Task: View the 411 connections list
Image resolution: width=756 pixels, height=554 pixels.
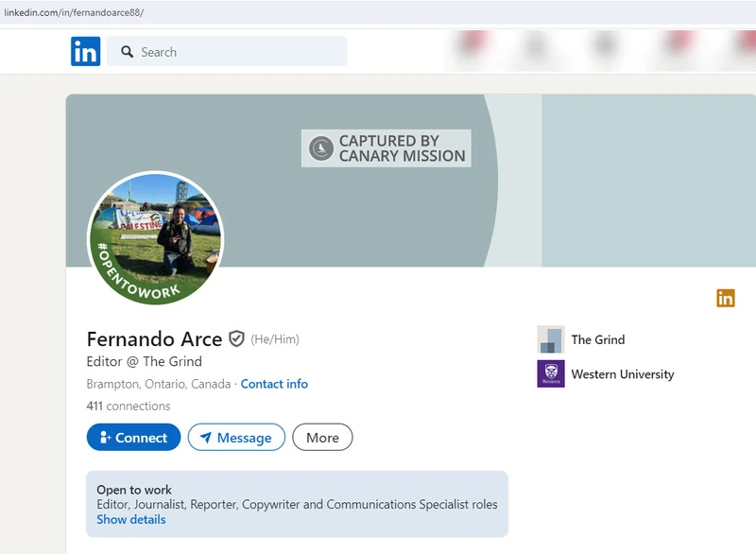Action: pyautogui.click(x=129, y=406)
